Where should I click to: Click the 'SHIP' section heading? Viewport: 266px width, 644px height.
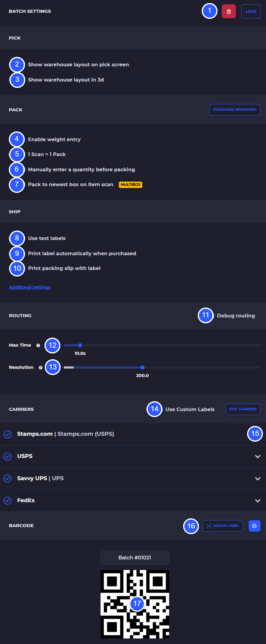[15, 212]
